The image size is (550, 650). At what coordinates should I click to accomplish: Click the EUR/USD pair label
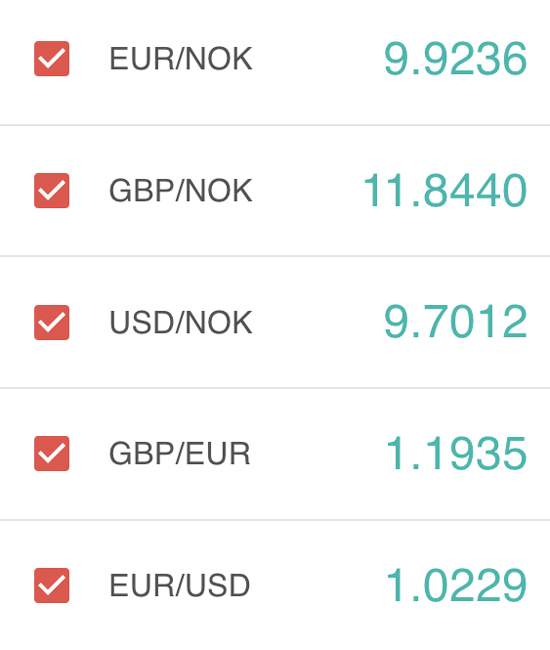click(x=180, y=585)
